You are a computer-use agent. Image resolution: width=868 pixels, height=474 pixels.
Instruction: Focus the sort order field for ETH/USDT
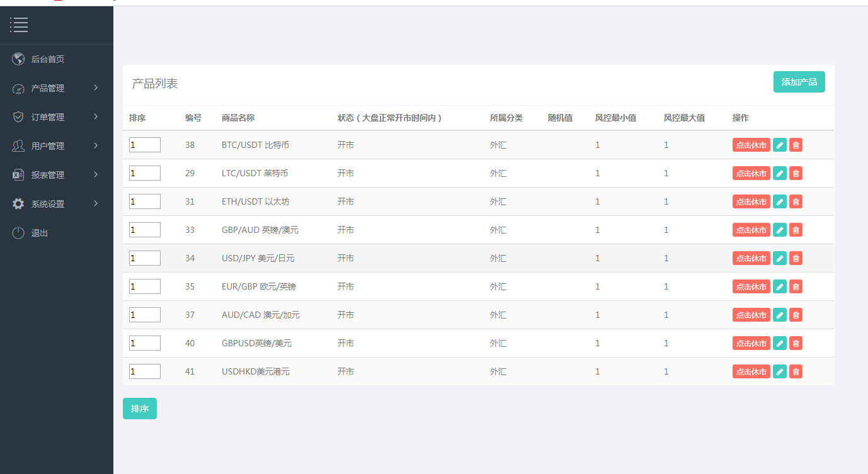coord(145,201)
